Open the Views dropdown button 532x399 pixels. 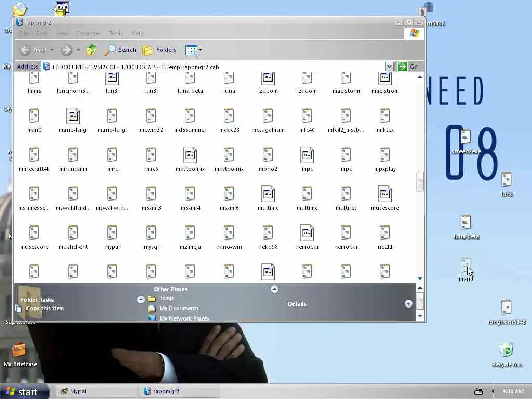(193, 50)
